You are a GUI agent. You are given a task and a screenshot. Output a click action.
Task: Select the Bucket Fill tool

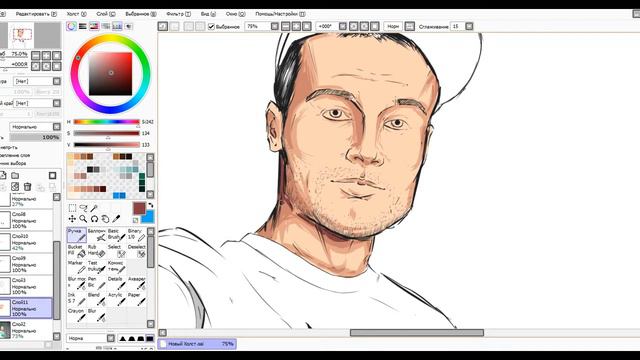[x=77, y=251]
